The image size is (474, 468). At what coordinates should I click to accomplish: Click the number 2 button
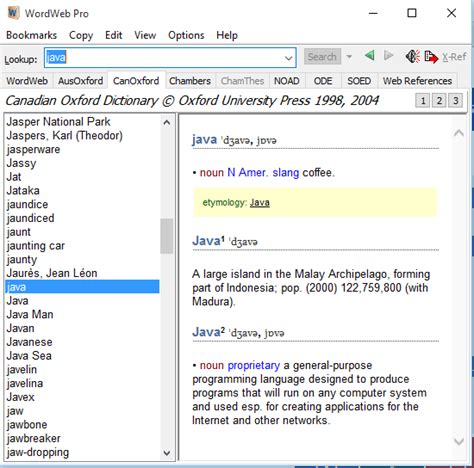pyautogui.click(x=439, y=101)
